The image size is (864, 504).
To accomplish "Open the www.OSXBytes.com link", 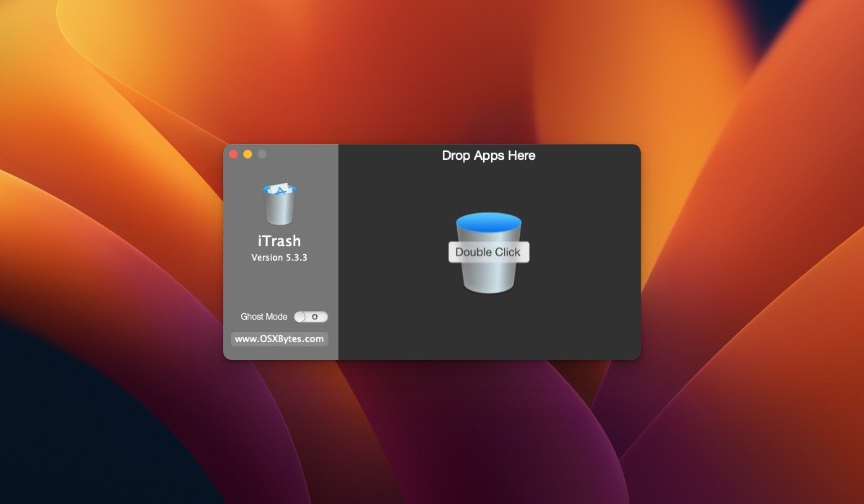I will point(279,339).
